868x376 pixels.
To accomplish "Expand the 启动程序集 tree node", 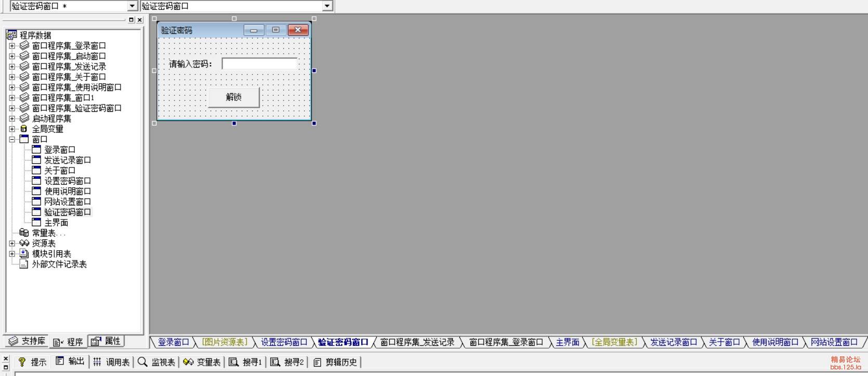I will click(12, 119).
